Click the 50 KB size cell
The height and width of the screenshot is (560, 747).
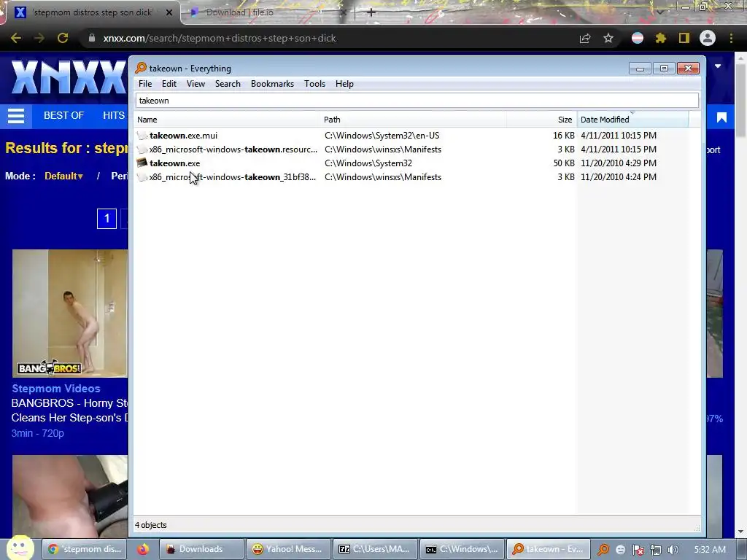(564, 163)
